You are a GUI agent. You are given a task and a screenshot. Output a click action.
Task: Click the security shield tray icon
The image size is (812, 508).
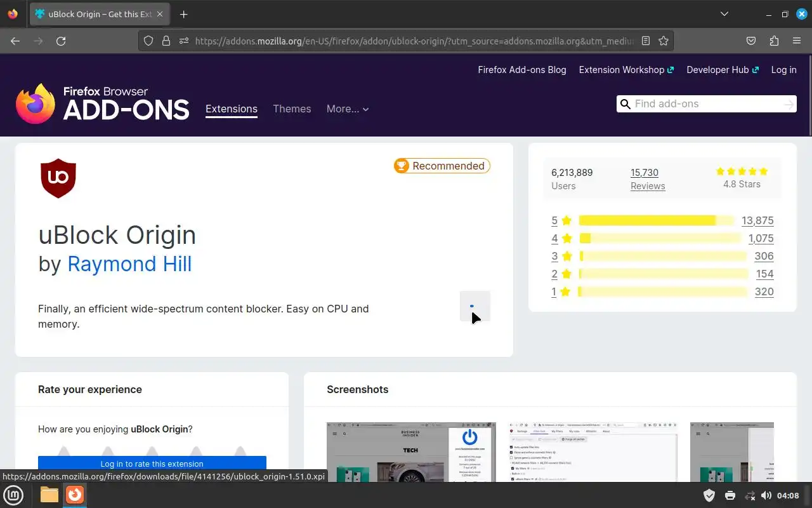tap(709, 495)
